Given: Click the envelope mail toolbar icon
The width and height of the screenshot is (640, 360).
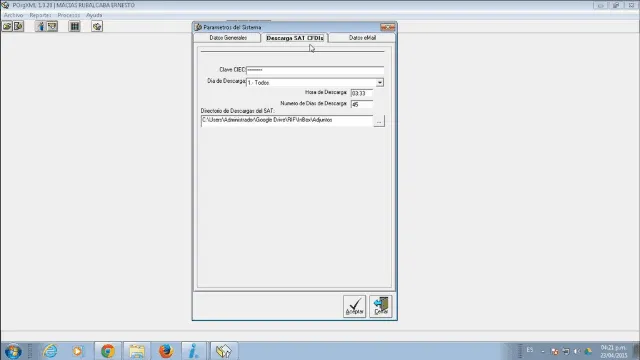Looking at the screenshot, I should click(x=52, y=27).
